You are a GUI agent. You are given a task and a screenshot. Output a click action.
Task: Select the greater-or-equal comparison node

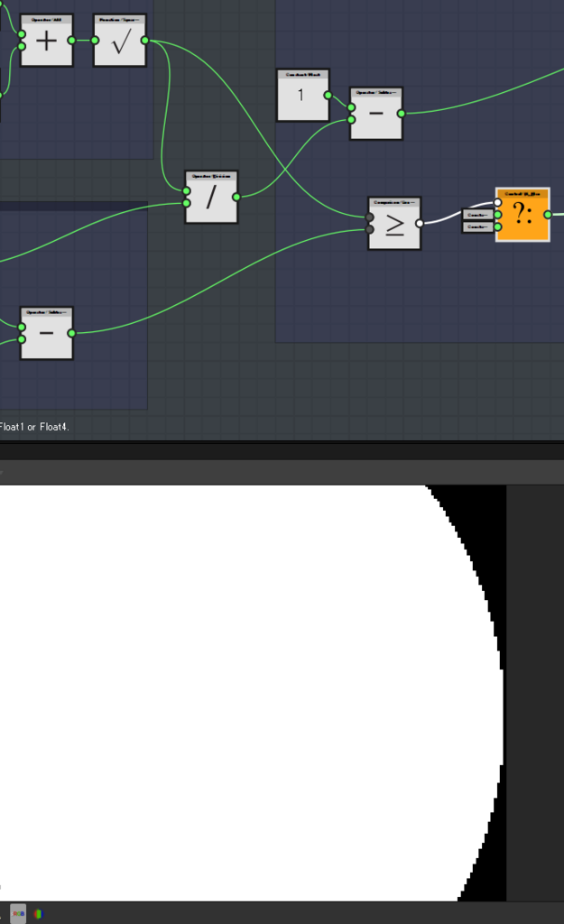[394, 224]
